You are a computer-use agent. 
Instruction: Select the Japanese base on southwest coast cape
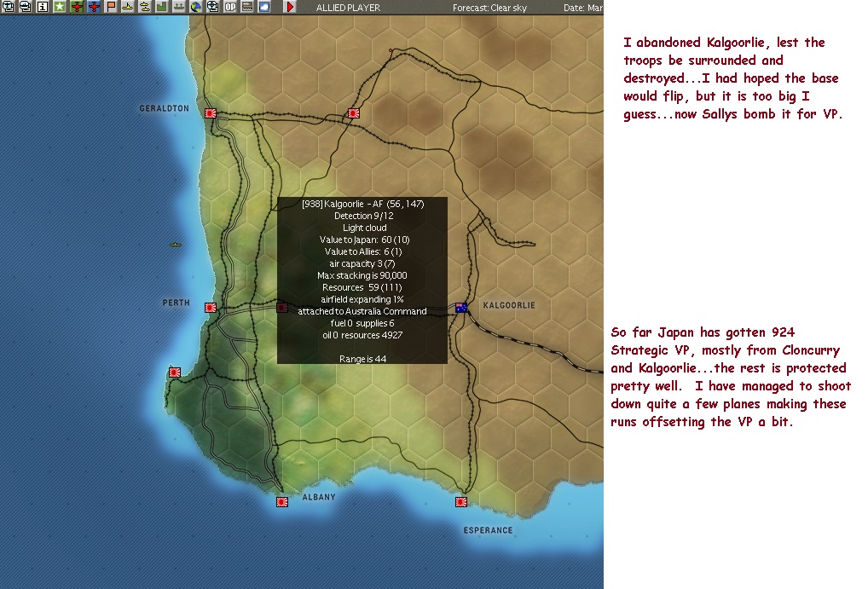pyautogui.click(x=175, y=372)
